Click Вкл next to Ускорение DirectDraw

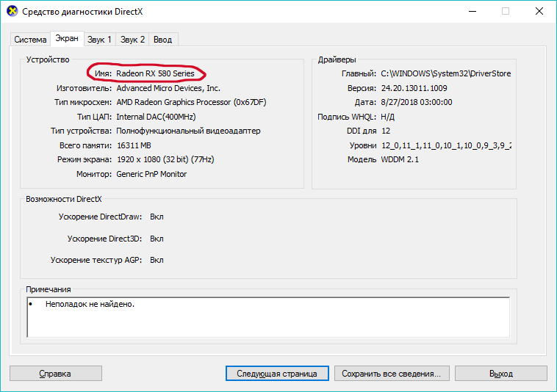157,217
